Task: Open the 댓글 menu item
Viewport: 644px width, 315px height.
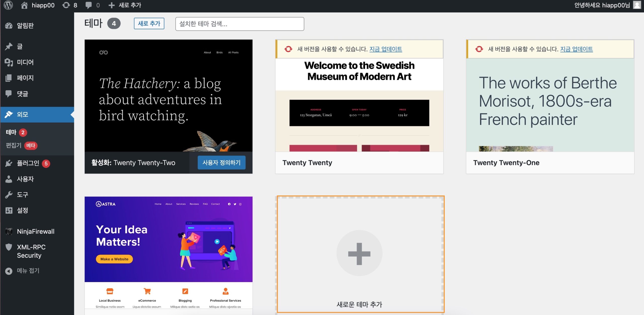Action: pos(37,94)
